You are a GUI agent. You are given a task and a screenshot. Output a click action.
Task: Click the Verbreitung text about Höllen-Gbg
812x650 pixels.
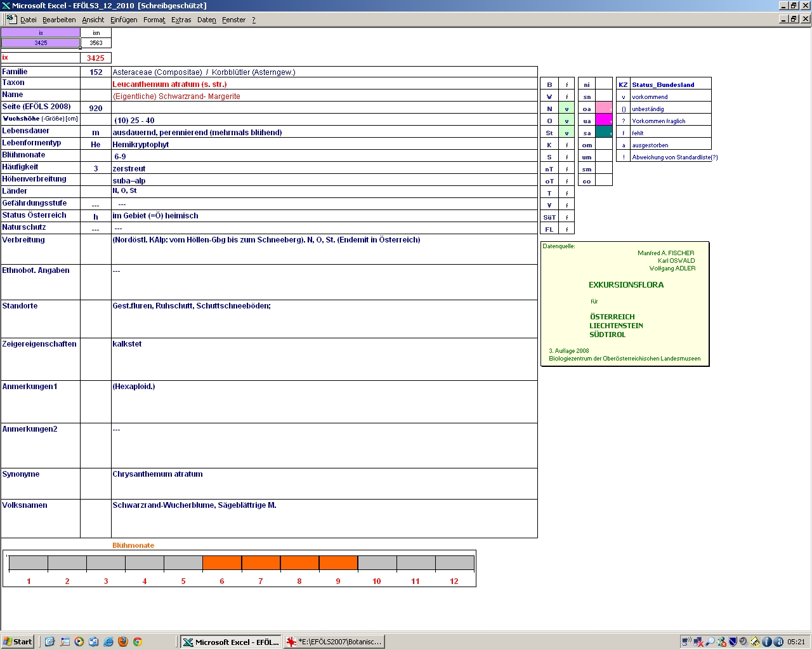(x=324, y=249)
